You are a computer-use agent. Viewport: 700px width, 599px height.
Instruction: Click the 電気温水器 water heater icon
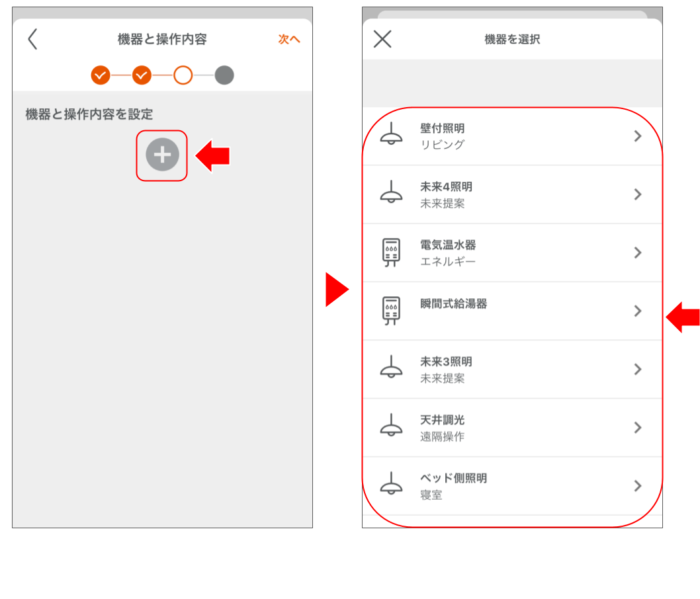click(391, 253)
